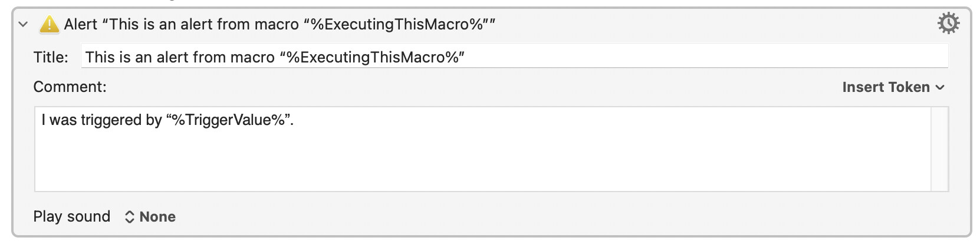Click empty area right of the None popup

coord(472,217)
